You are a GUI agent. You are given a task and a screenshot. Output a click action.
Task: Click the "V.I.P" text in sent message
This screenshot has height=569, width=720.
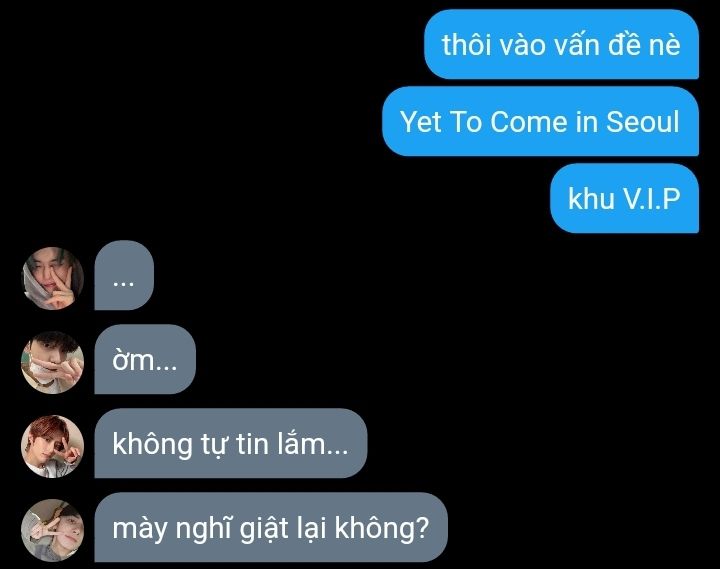coord(652,198)
